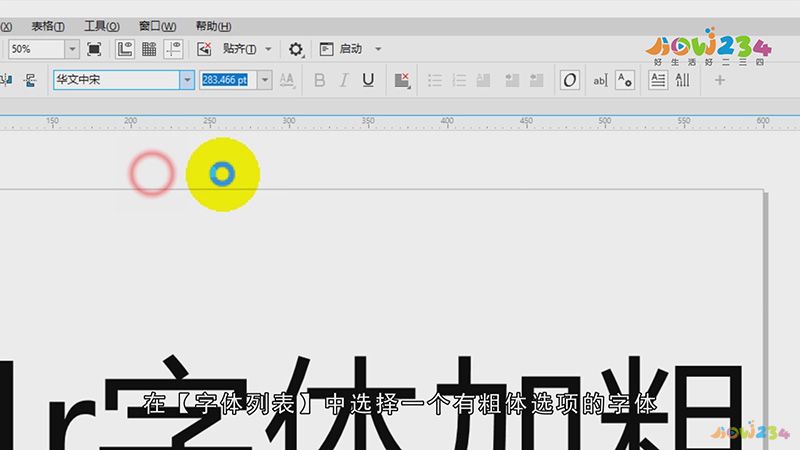Image resolution: width=800 pixels, height=450 pixels.
Task: Click the numbered list icon
Action: (459, 80)
